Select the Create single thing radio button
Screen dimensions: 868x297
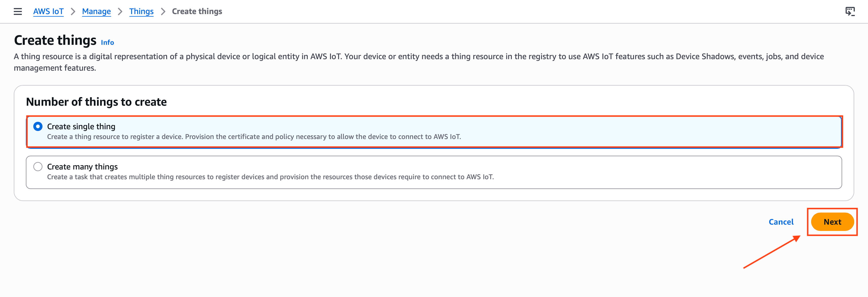point(38,126)
